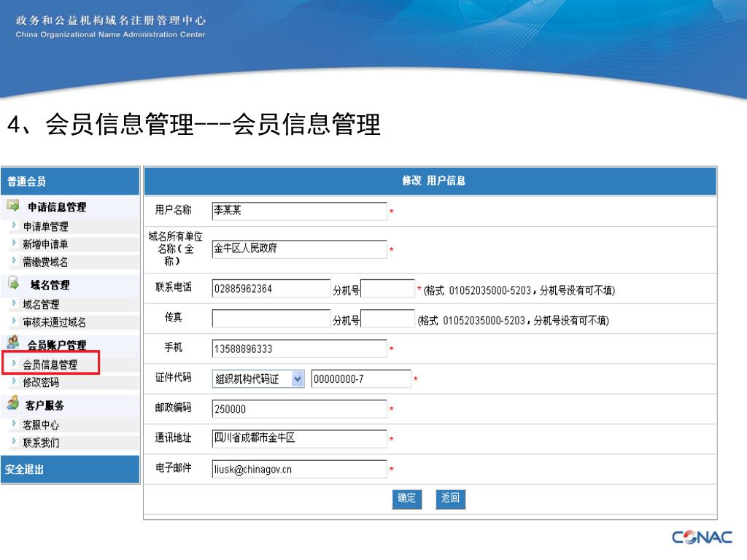Click the 申请信息管理 section icon
This screenshot has width=747, height=560.
point(13,206)
